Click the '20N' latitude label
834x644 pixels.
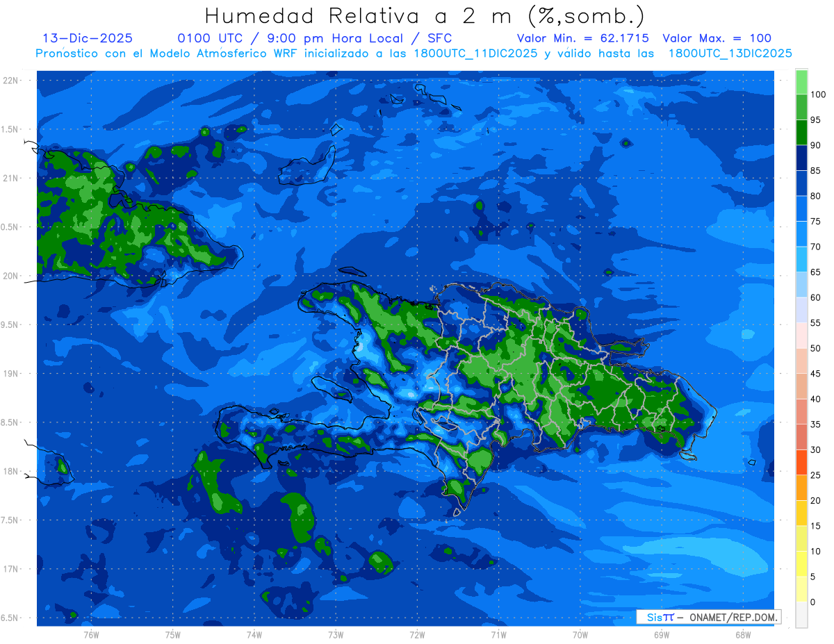pos(10,276)
